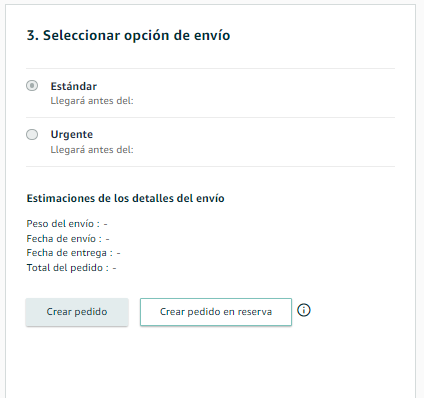Click the 'Estimaciones de los detalles del envío' heading

pyautogui.click(x=125, y=198)
